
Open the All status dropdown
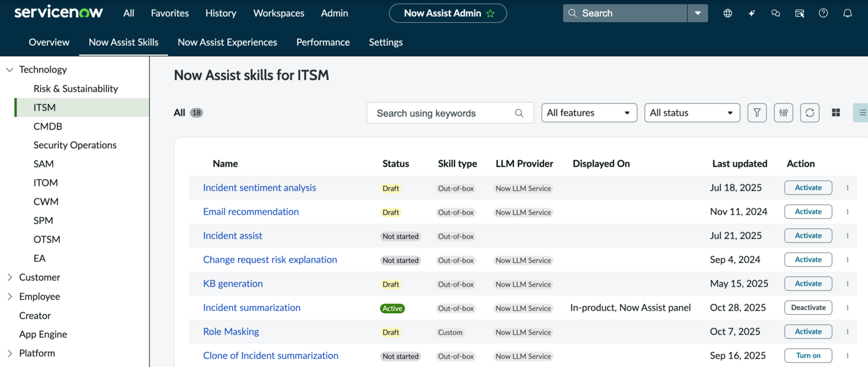point(692,113)
